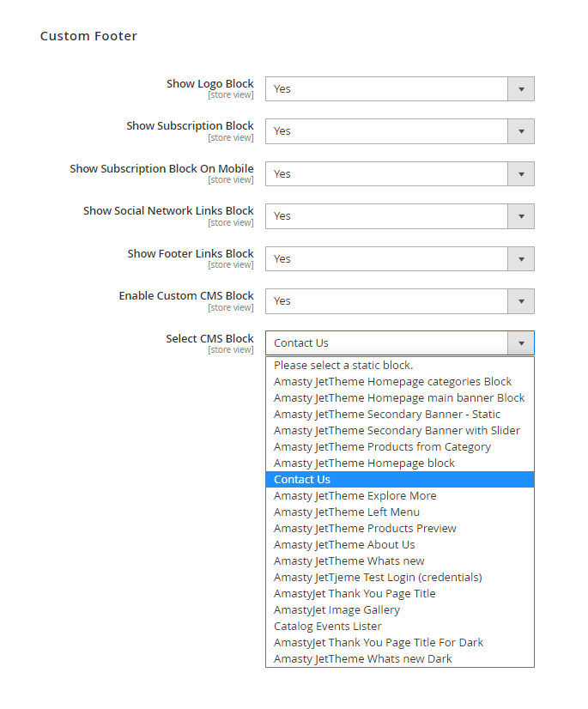The image size is (588, 709).
Task: Choose Amasty JetTheme Secondary Banner with Slider
Action: coord(397,431)
